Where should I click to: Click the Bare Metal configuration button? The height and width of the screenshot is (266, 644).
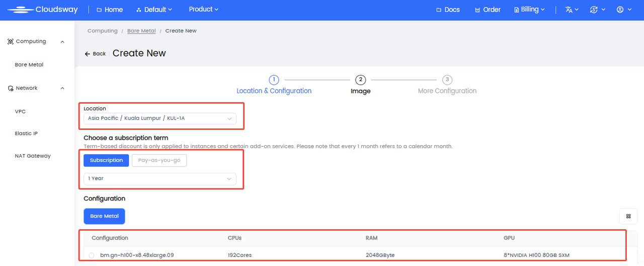pyautogui.click(x=104, y=216)
